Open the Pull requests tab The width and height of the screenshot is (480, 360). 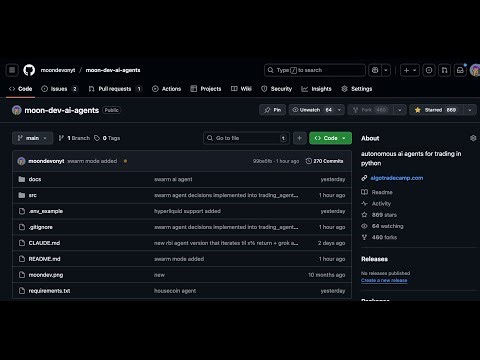tap(115, 89)
